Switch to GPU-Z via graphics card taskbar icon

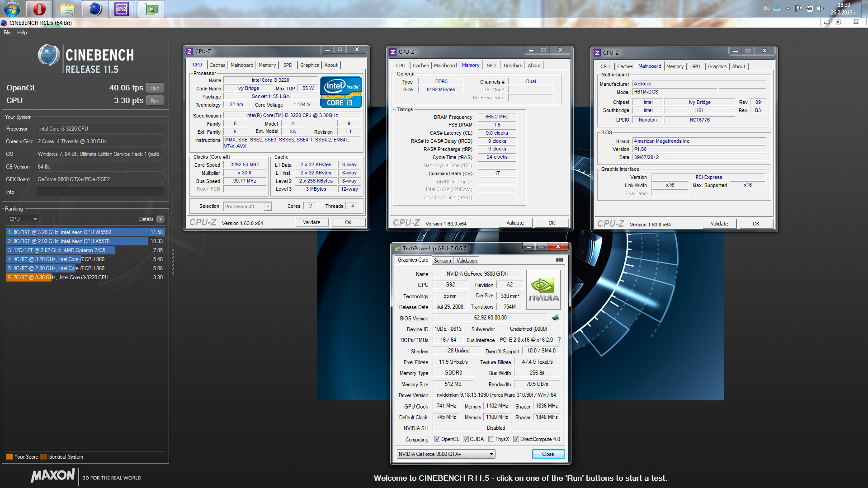coord(151,9)
